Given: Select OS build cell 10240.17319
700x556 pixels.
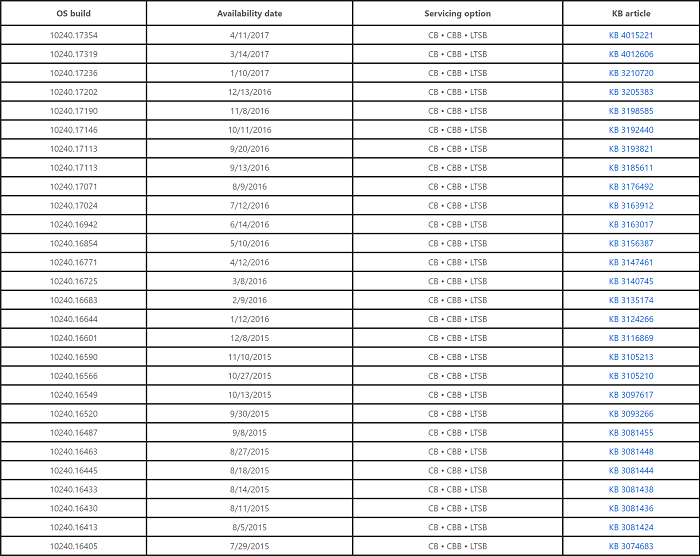Looking at the screenshot, I should pos(74,54).
